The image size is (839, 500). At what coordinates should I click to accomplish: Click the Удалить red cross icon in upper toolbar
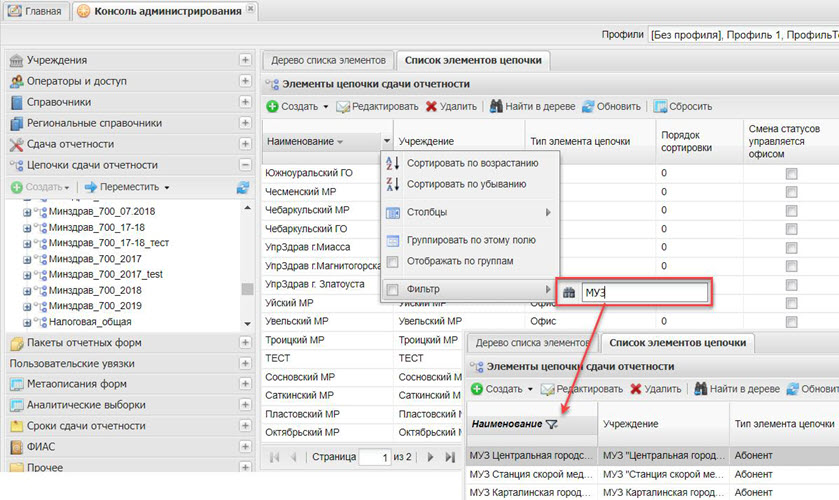[432, 106]
